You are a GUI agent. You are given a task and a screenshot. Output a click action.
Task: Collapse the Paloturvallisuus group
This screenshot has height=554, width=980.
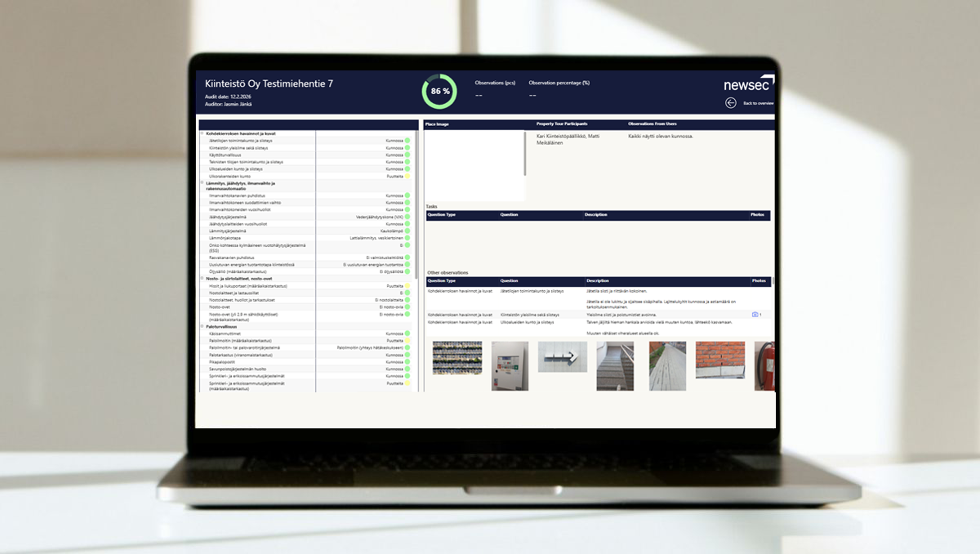coord(202,326)
